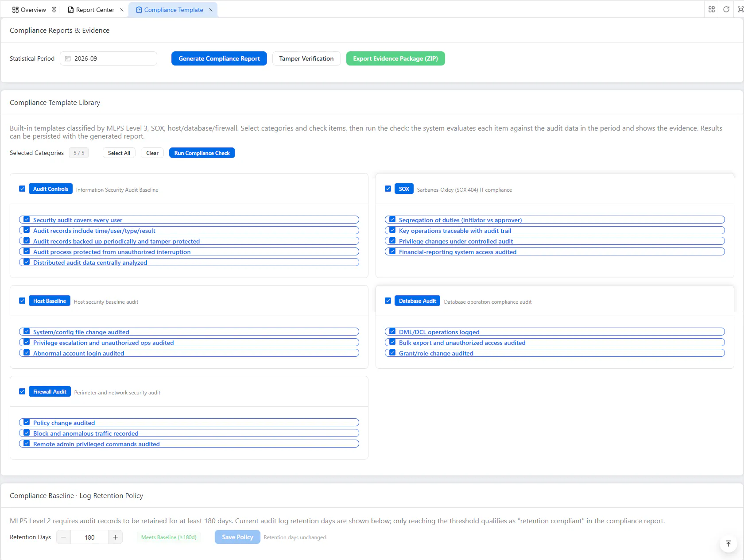
Task: Toggle 'Security audit covers every user' checkbox
Action: (x=27, y=219)
